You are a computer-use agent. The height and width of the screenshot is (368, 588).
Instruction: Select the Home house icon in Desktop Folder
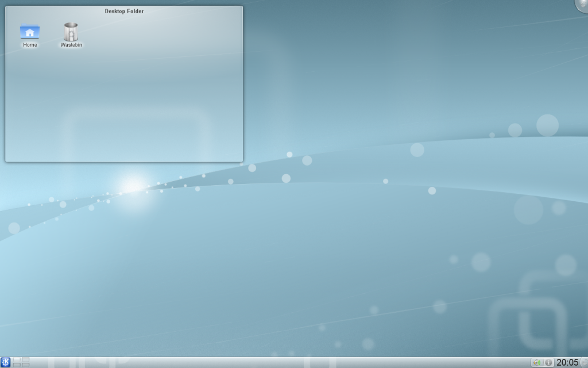29,32
